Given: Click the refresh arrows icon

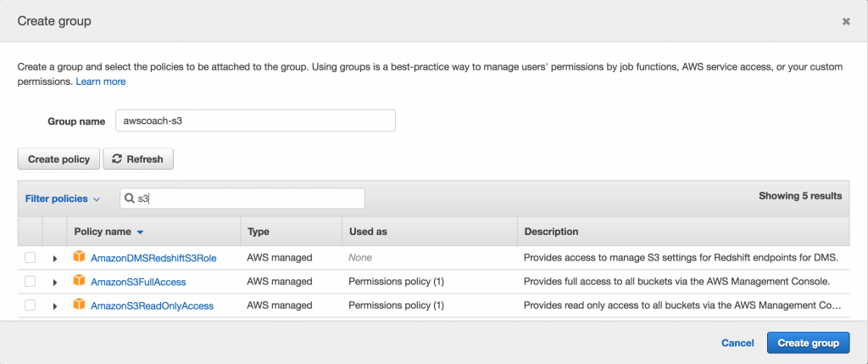Looking at the screenshot, I should tap(117, 159).
